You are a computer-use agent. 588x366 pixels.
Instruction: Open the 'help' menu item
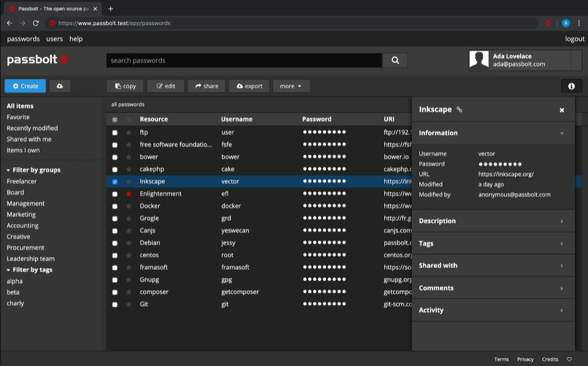76,39
